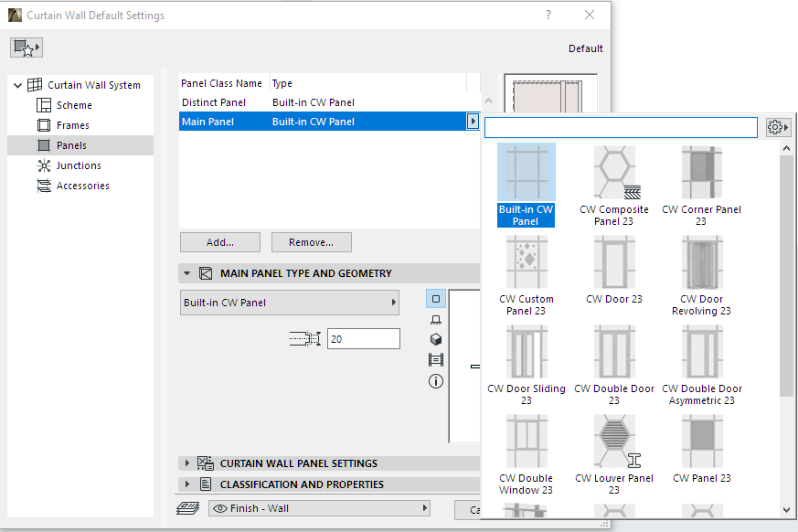Open the Frames settings page
The image size is (798, 532).
[44, 125]
